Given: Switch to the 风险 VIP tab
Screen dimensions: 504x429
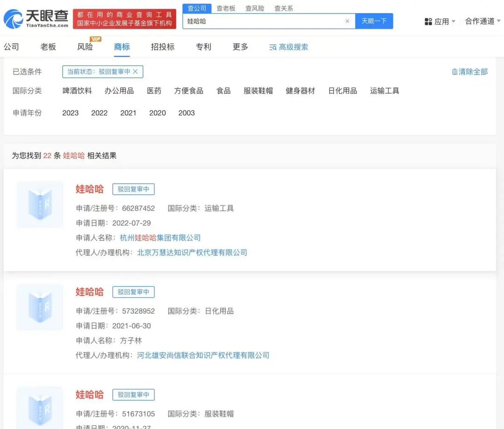Looking at the screenshot, I should coord(85,47).
